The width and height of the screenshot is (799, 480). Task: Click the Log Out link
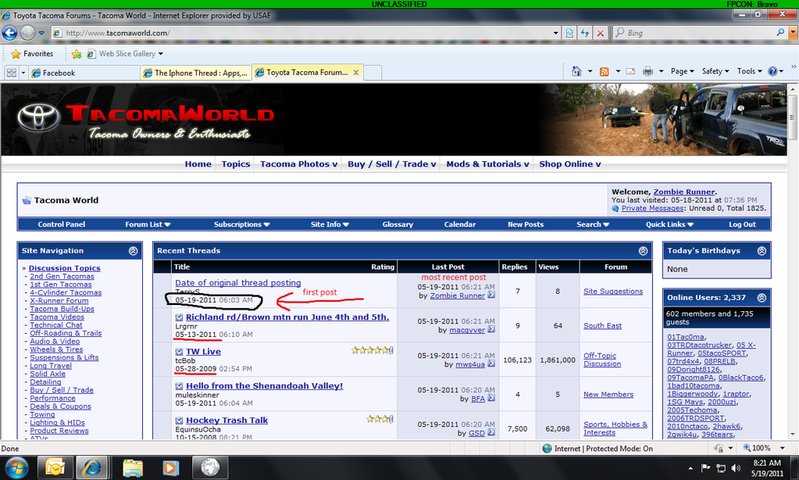[x=742, y=224]
